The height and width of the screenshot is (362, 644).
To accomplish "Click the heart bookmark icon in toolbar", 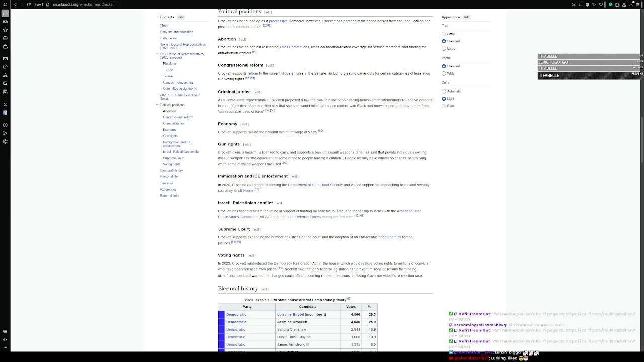I will click(601, 4).
